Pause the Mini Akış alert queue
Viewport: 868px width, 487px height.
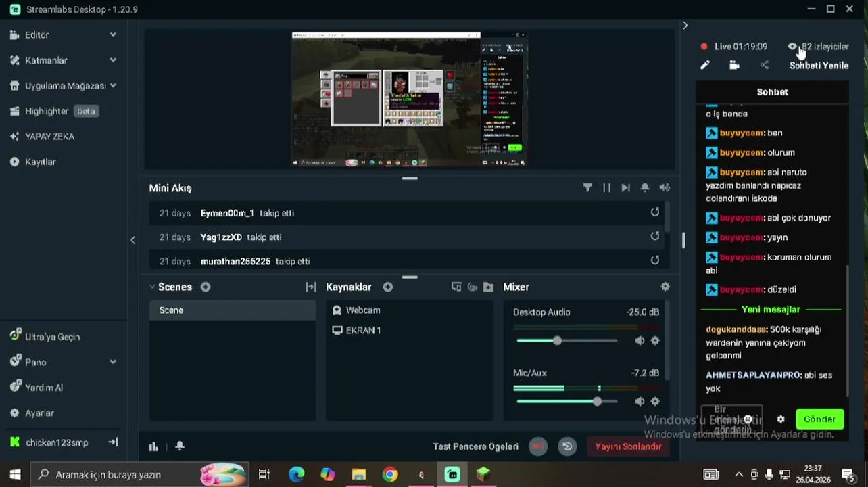[x=606, y=188]
